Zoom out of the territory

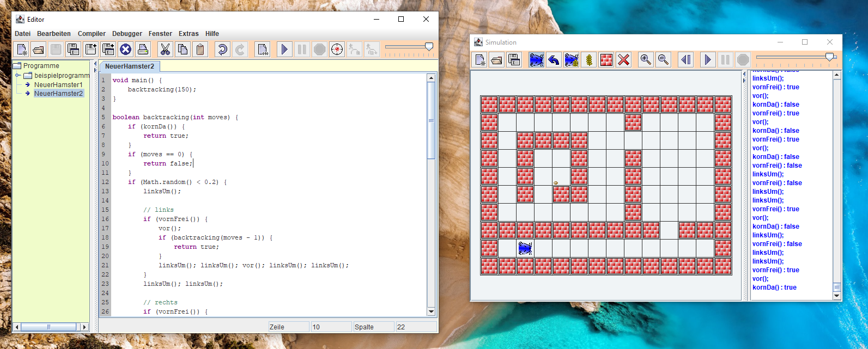click(x=663, y=59)
